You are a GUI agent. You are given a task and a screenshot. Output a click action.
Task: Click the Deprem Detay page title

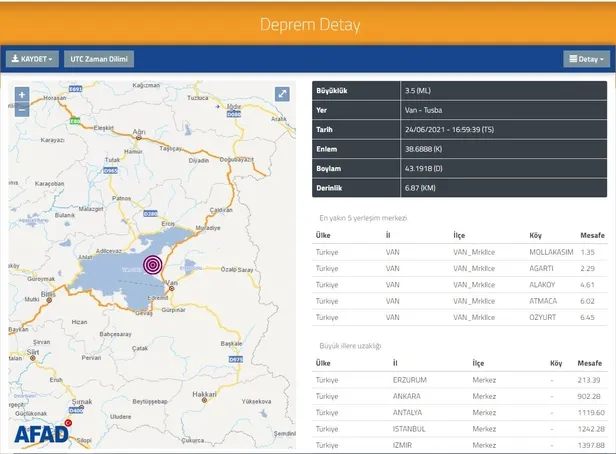pos(308,24)
